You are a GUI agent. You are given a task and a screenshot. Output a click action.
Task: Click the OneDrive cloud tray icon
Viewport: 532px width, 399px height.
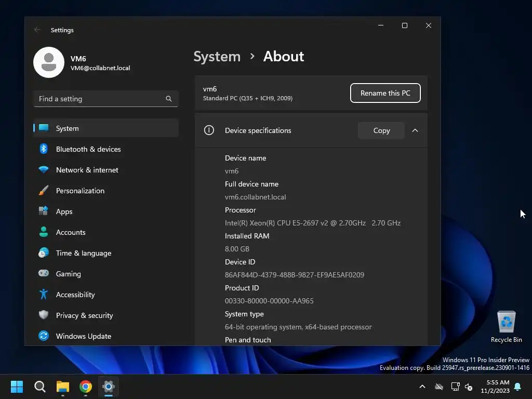pos(439,387)
